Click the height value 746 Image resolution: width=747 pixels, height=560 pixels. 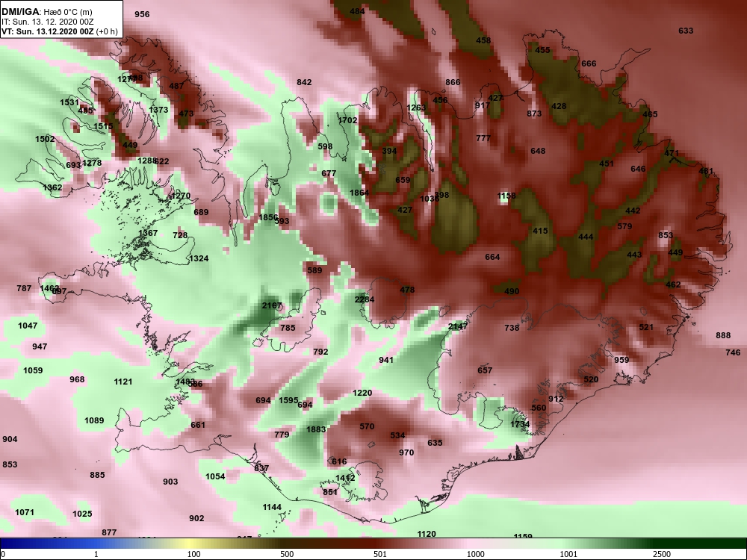(x=733, y=352)
